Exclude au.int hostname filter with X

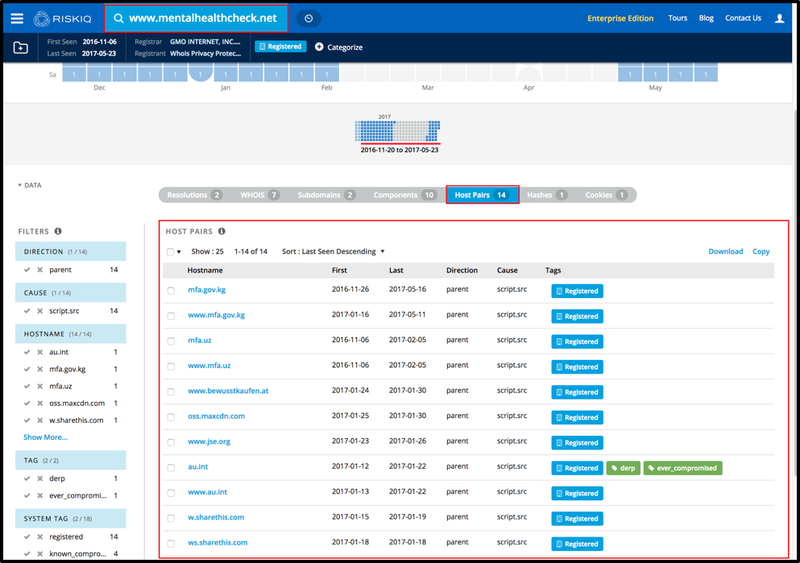click(x=40, y=352)
